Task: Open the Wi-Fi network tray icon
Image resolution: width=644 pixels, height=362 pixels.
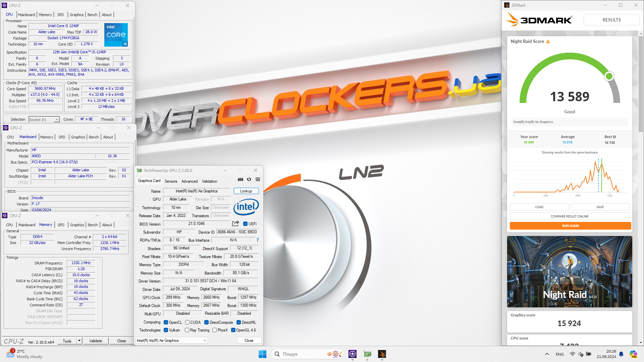Action: 573,354
